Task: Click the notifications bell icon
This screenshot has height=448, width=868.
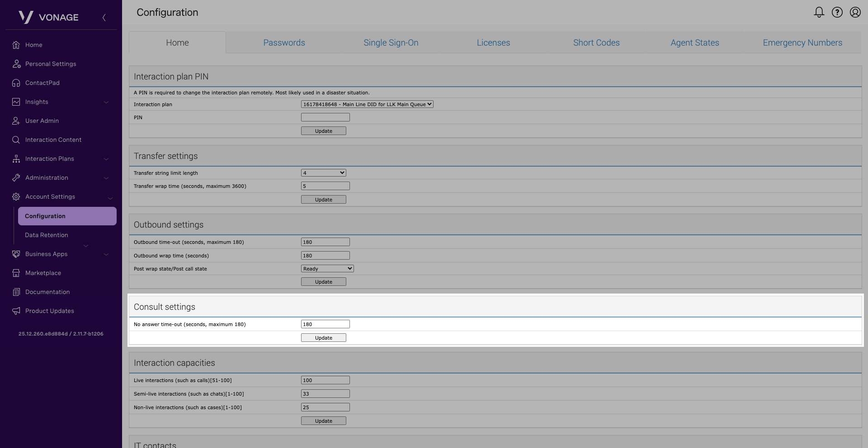Action: click(819, 12)
